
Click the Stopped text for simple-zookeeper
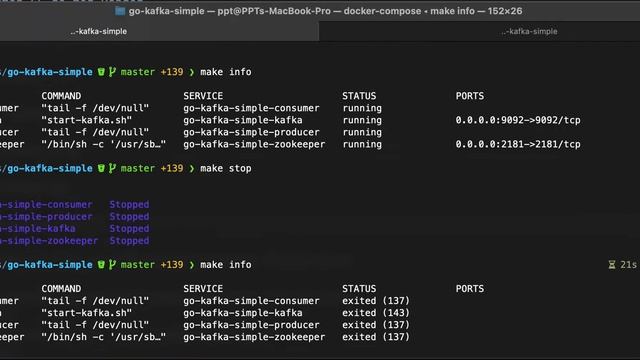[x=129, y=241]
